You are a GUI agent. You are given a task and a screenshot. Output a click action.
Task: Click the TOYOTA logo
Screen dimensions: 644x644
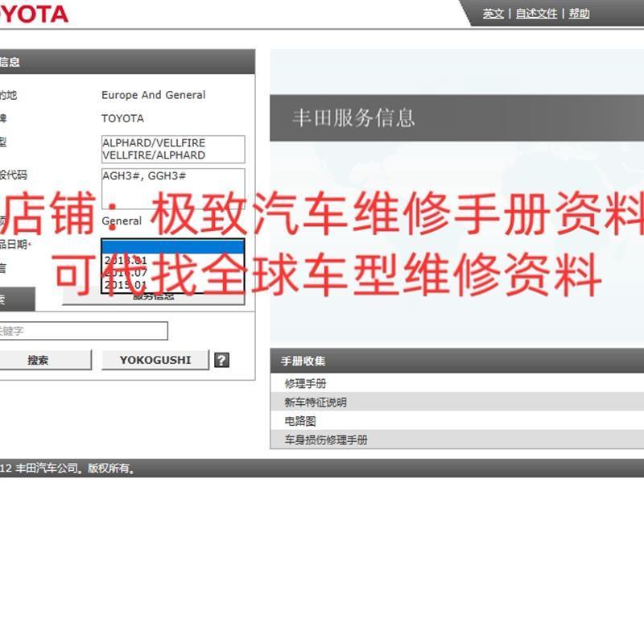34,14
